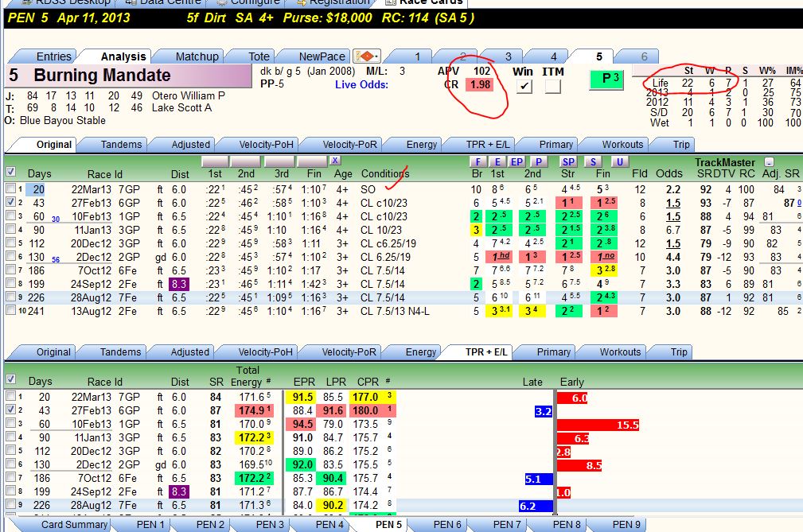The width and height of the screenshot is (803, 532).
Task: Click the blank button above 1st column
Action: click(215, 161)
